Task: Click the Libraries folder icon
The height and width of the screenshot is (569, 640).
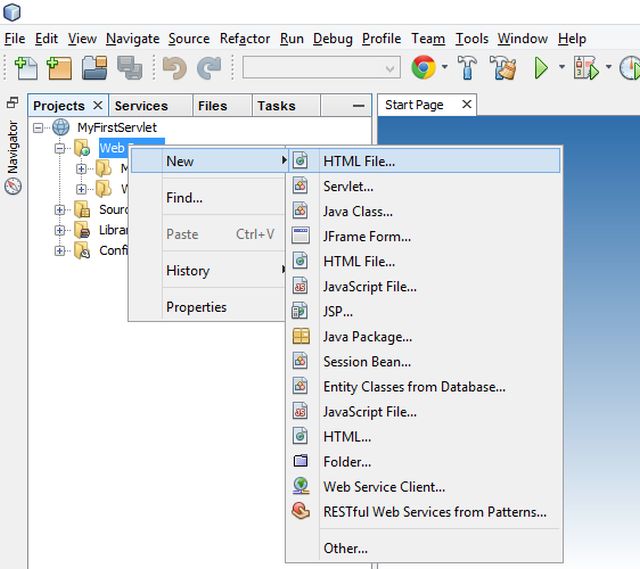Action: point(82,230)
